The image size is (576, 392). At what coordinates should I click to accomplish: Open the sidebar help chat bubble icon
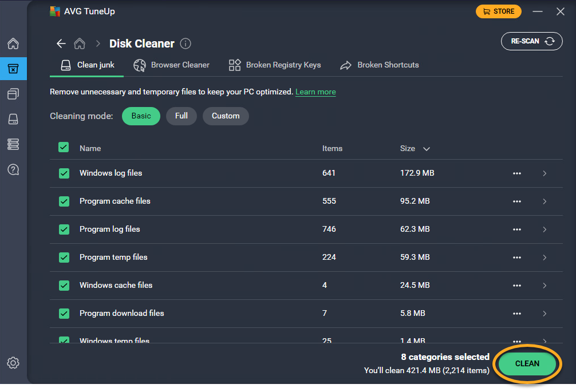coord(13,169)
